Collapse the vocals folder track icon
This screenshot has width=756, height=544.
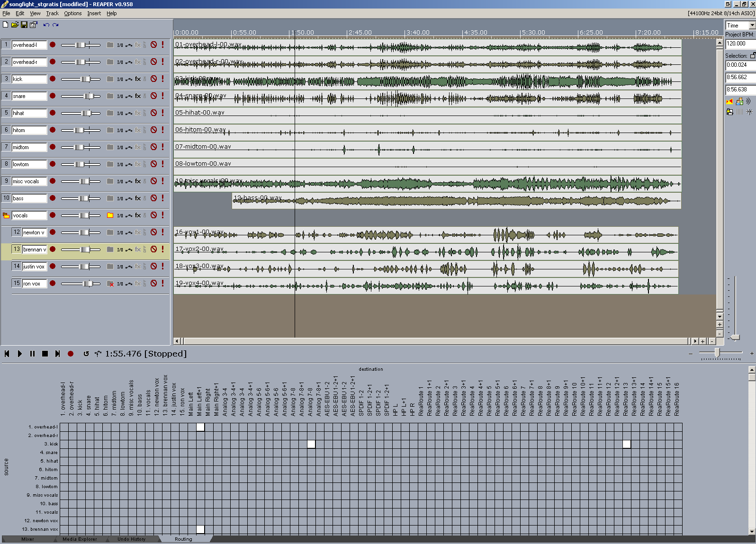6,215
